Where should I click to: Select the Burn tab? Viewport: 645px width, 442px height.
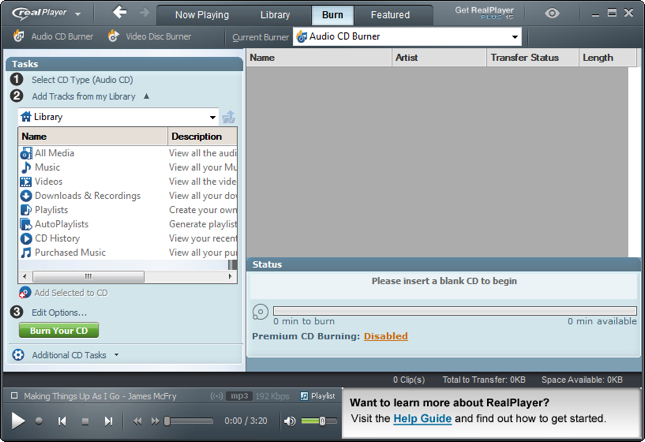332,15
